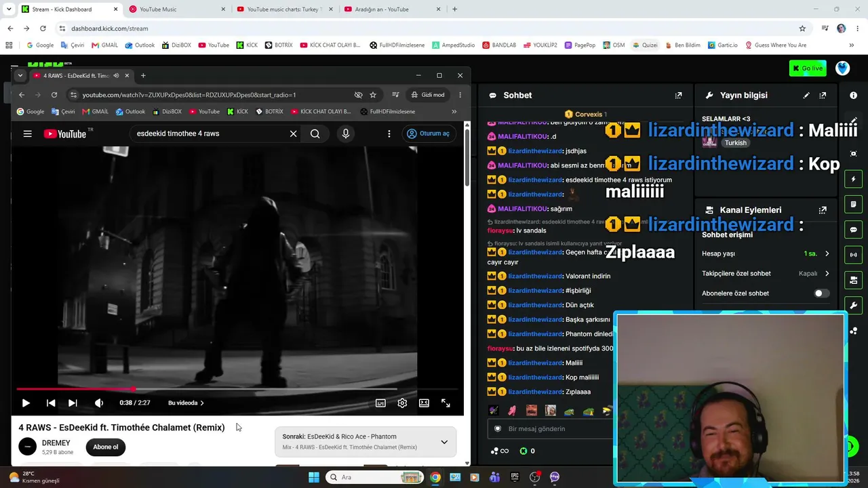Click the taskbar 'Ara' search box

pos(374,477)
